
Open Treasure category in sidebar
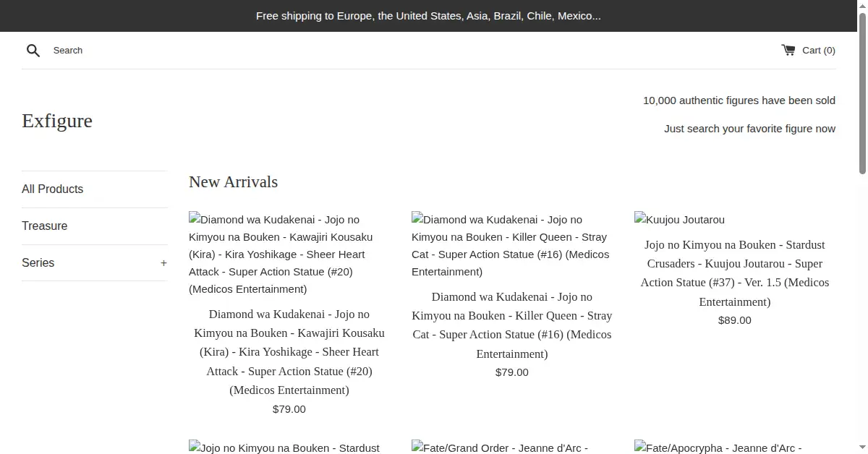click(x=44, y=226)
